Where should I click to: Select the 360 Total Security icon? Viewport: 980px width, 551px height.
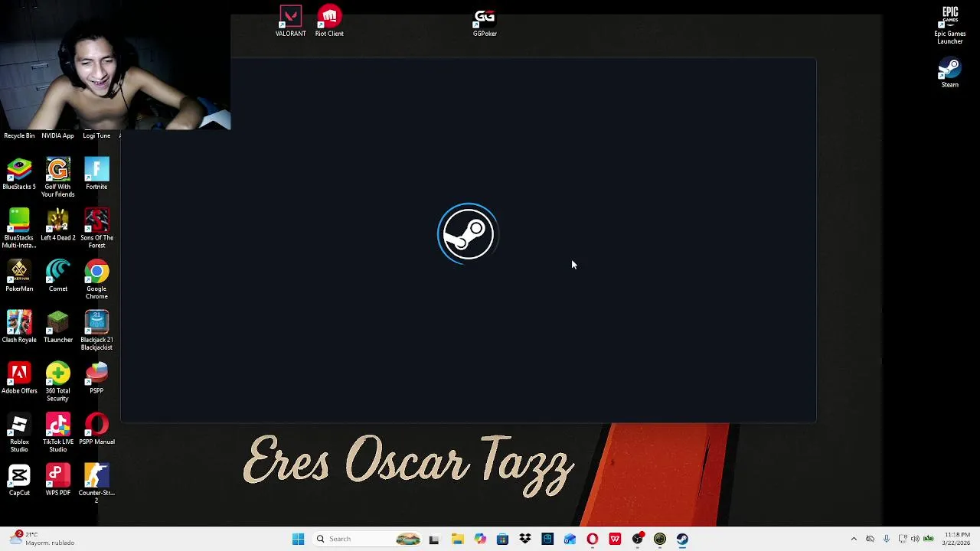click(58, 382)
